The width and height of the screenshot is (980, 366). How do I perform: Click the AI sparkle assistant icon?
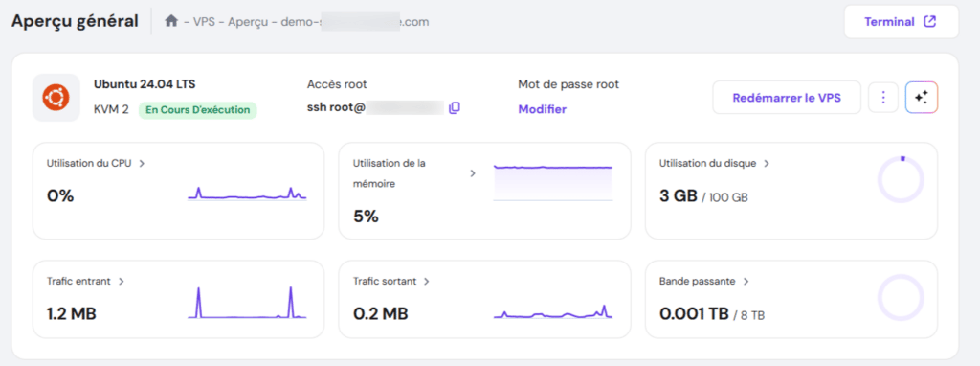click(x=922, y=98)
